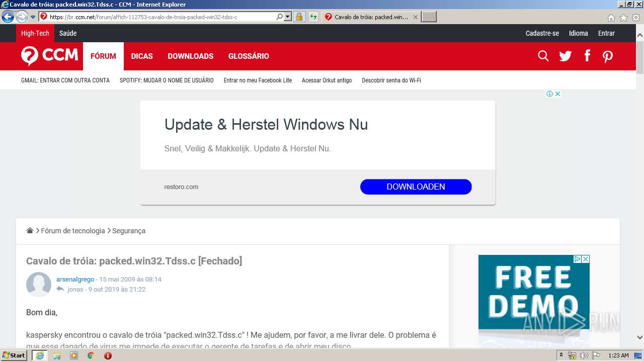Show hidden system tray icons
Screen dimensions: 644x362
pyautogui.click(x=561, y=355)
